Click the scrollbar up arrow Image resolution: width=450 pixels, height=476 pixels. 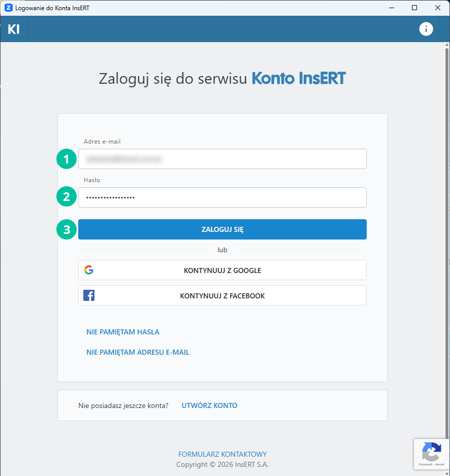pos(446,46)
